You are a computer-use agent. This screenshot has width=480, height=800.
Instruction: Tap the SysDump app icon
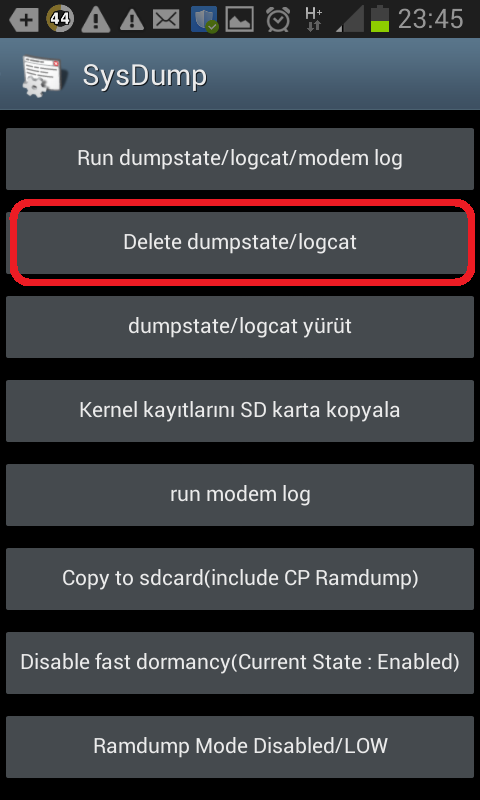pos(42,77)
